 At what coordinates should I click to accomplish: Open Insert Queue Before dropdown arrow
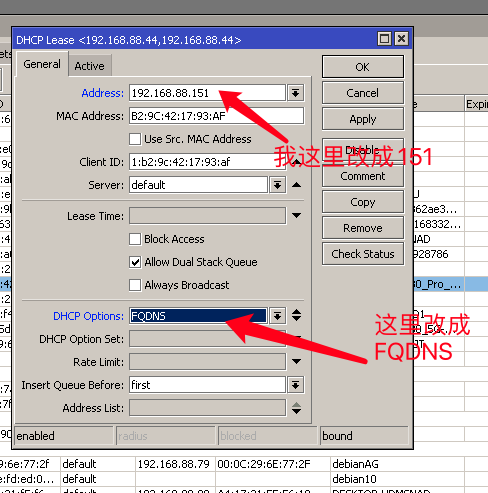(x=295, y=385)
